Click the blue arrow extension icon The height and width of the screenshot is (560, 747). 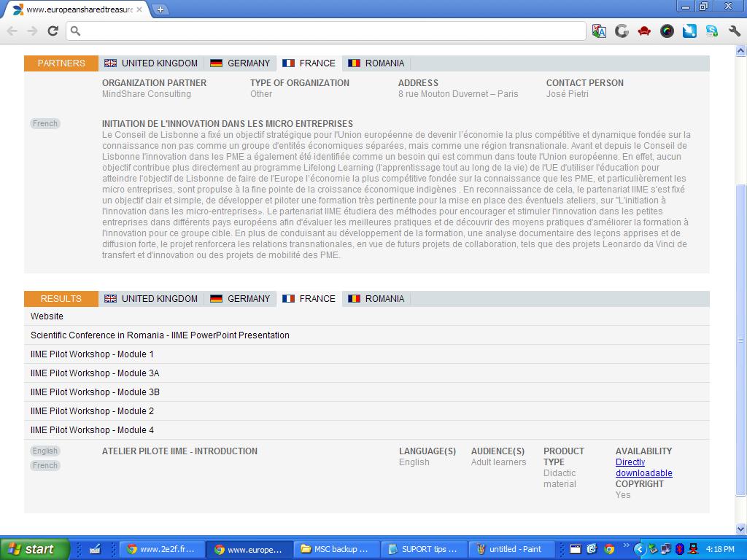(689, 31)
